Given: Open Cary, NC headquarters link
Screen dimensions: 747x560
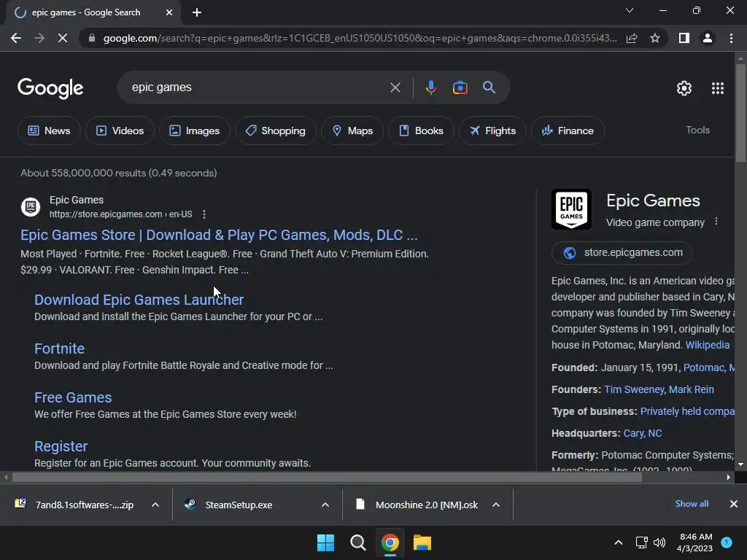Looking at the screenshot, I should point(642,433).
